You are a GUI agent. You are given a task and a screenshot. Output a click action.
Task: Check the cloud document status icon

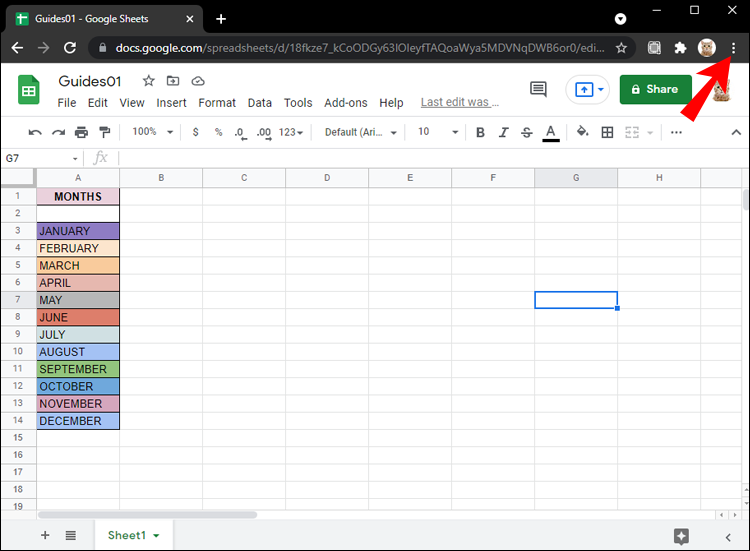point(198,81)
